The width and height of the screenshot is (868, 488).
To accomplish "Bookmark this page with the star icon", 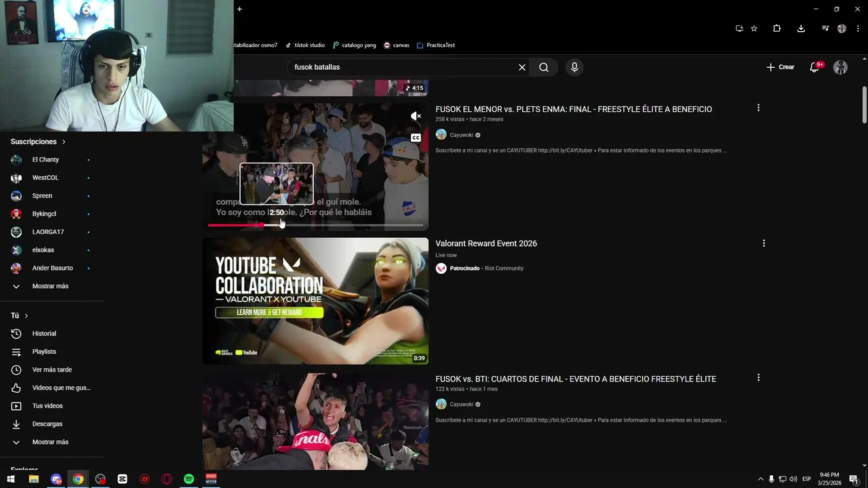I will (754, 28).
